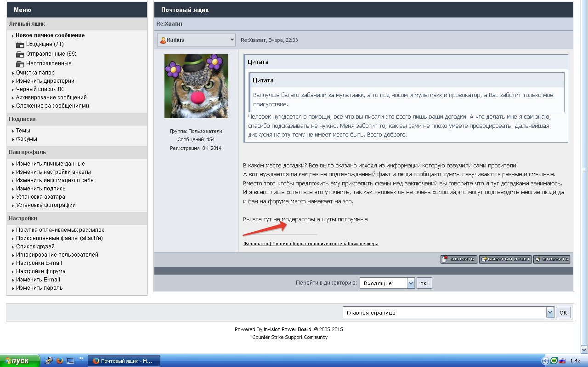
Task: Open Черный список ЛС menu item
Action: point(40,89)
